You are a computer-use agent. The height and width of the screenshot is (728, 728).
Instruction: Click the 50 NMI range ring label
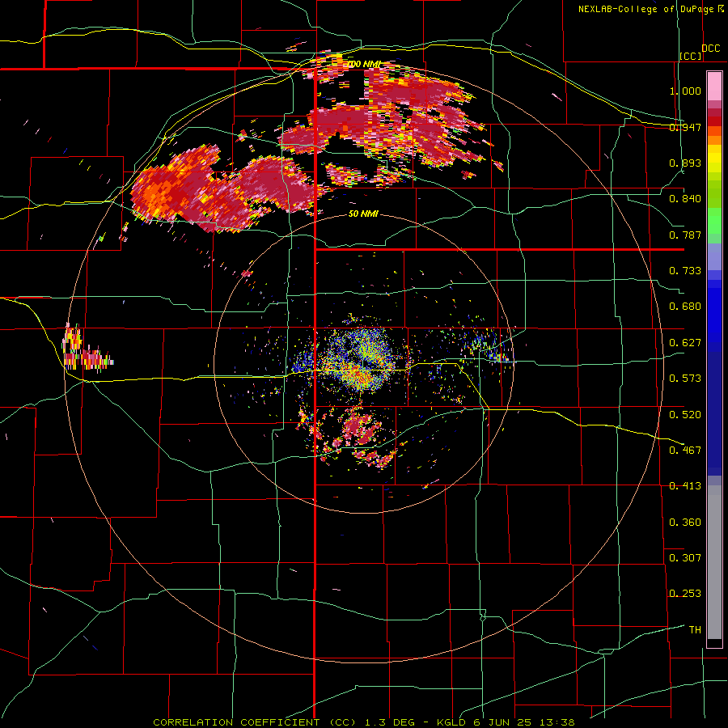tap(363, 214)
